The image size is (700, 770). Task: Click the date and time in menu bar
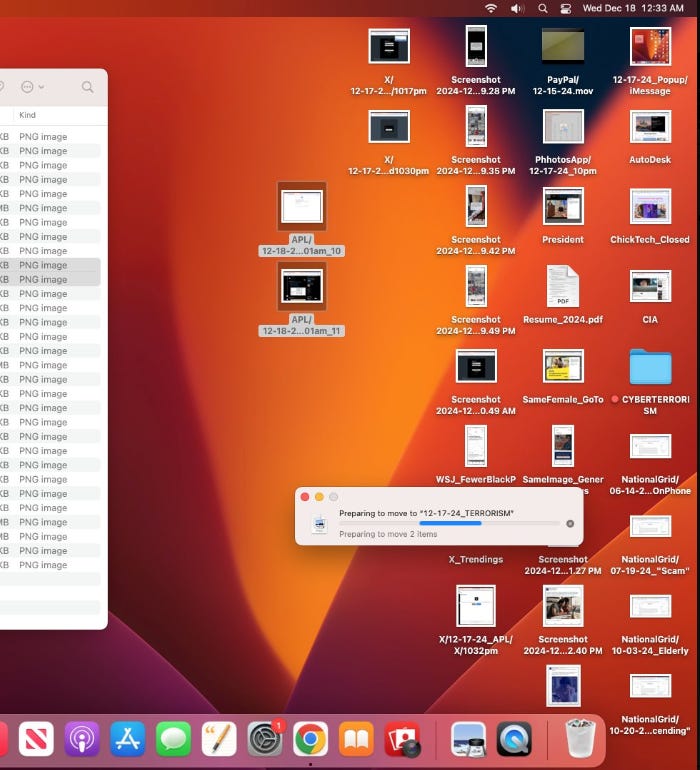633,8
